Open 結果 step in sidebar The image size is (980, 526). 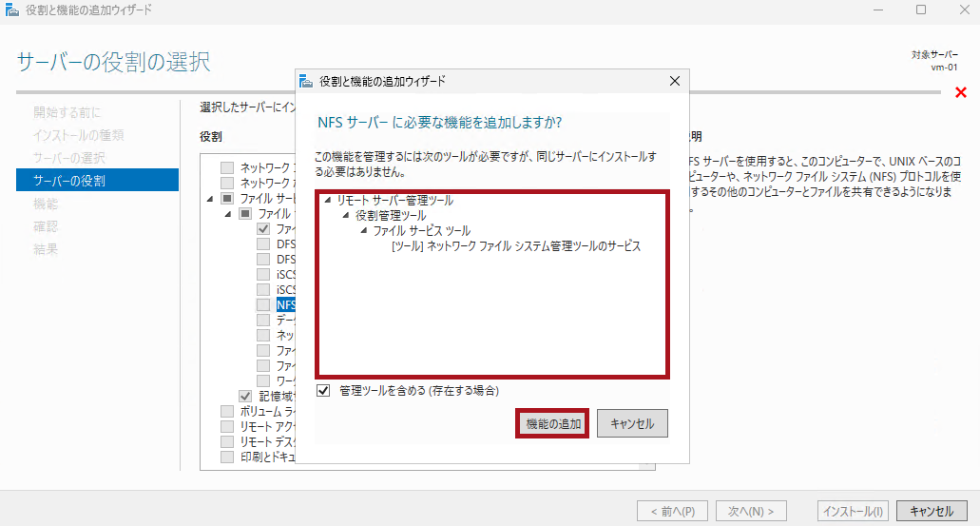46,249
